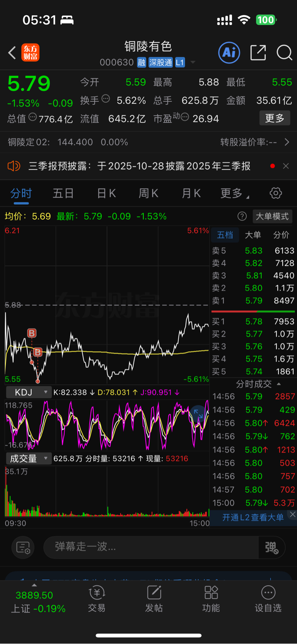The width and height of the screenshot is (297, 644).
Task: Switch to the 分时 tab
Action: [x=21, y=193]
